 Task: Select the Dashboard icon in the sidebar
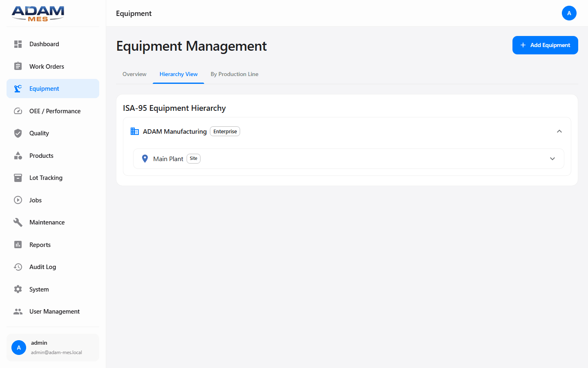18,44
